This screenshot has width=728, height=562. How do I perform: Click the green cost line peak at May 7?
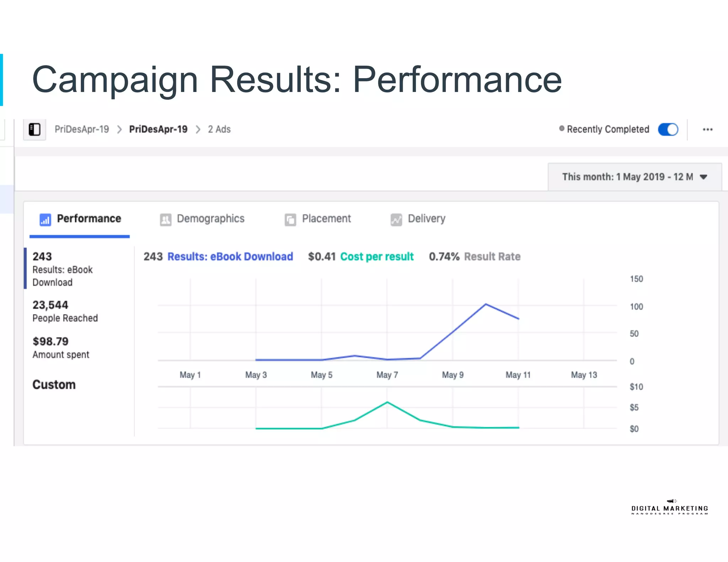coord(387,402)
